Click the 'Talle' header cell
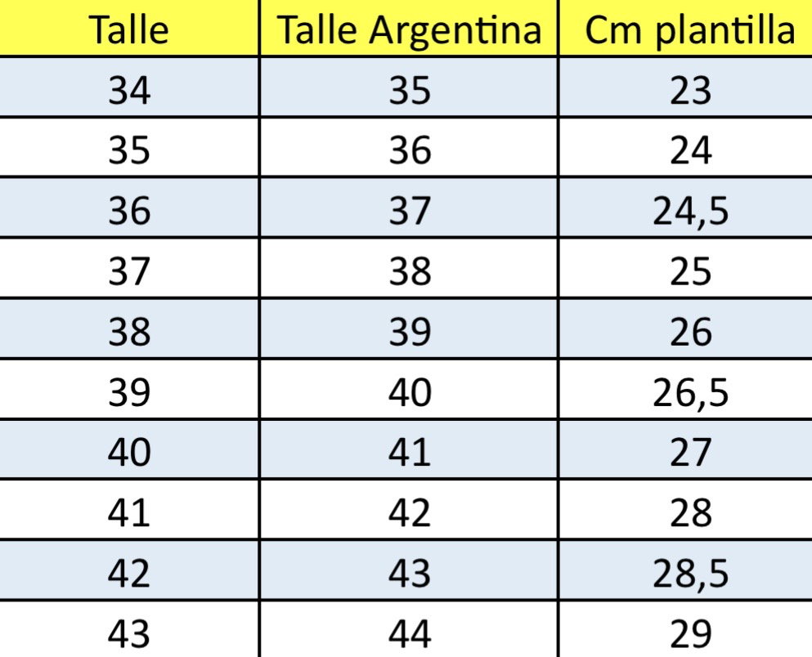Viewport: 812px width, 657px height. click(129, 28)
